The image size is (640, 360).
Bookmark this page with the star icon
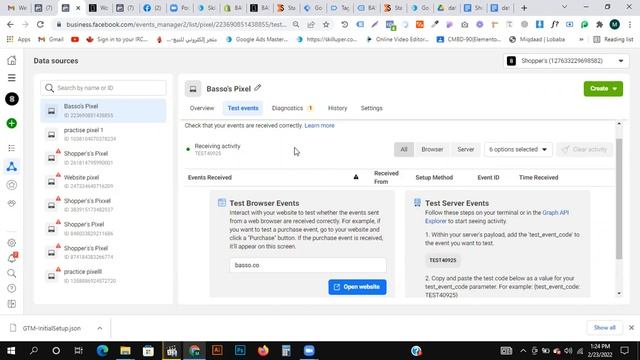pyautogui.click(x=326, y=24)
